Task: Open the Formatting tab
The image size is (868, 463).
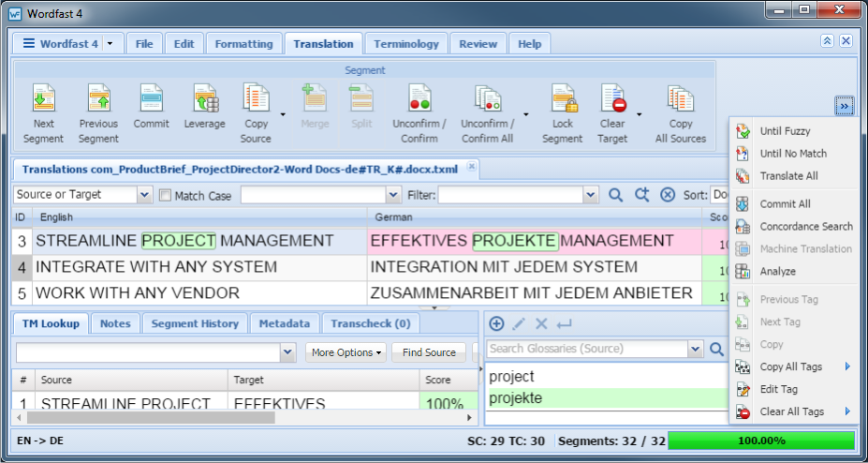Action: pos(244,44)
